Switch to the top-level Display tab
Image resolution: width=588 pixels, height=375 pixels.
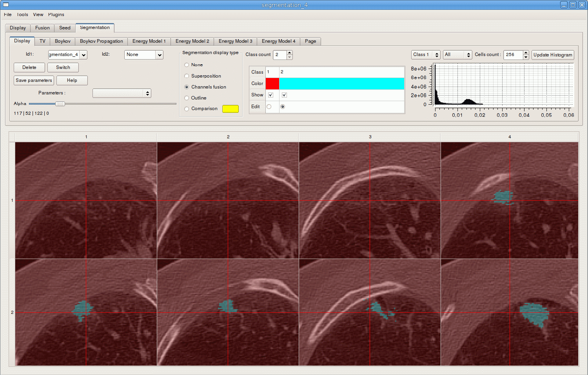pyautogui.click(x=18, y=28)
